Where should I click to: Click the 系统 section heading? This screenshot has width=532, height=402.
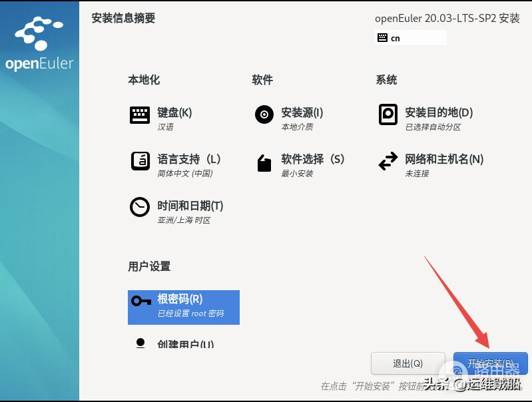click(x=386, y=80)
